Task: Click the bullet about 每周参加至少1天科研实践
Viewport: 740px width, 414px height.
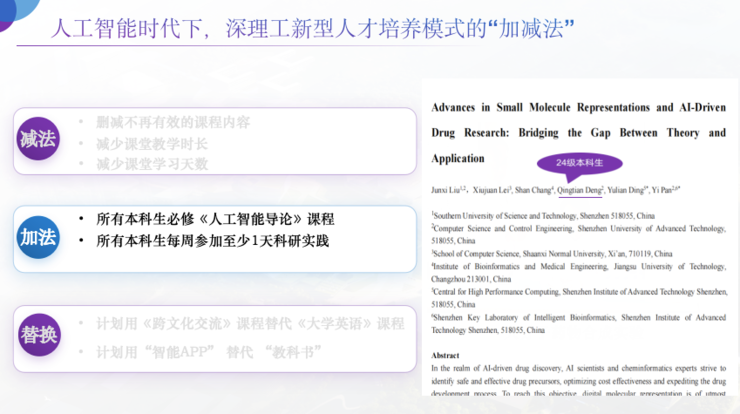Action: click(x=212, y=241)
